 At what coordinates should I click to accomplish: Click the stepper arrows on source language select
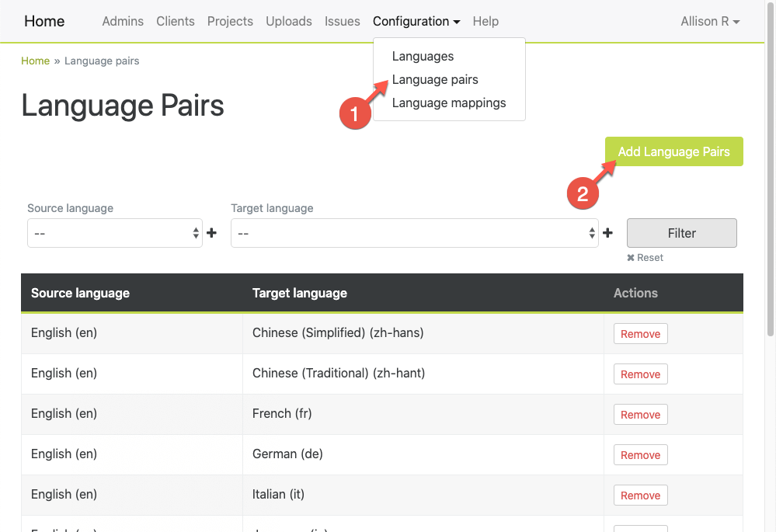pos(196,232)
